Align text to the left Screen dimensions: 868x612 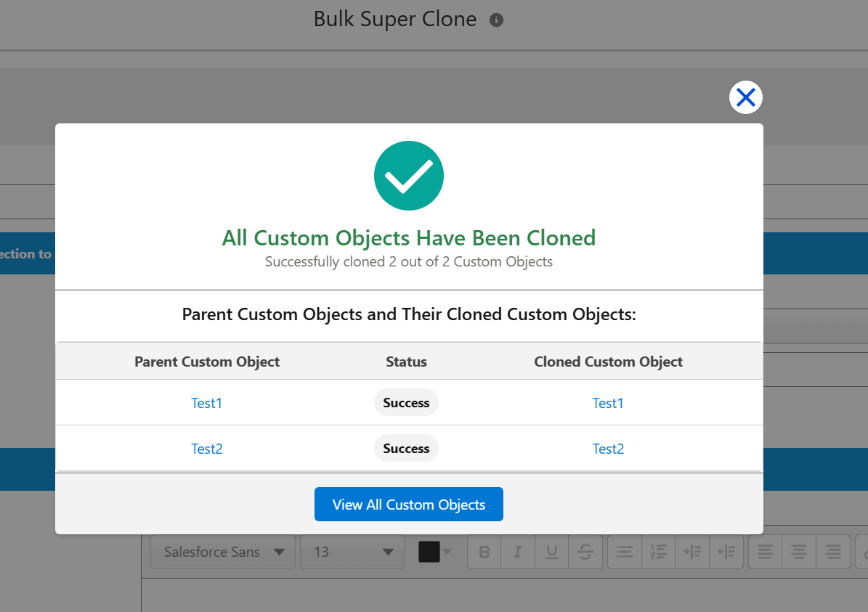pos(765,552)
